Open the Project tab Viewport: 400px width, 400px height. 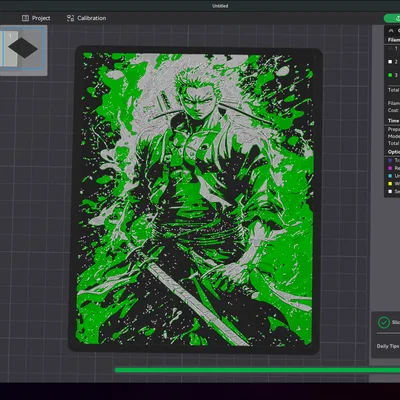[36, 18]
